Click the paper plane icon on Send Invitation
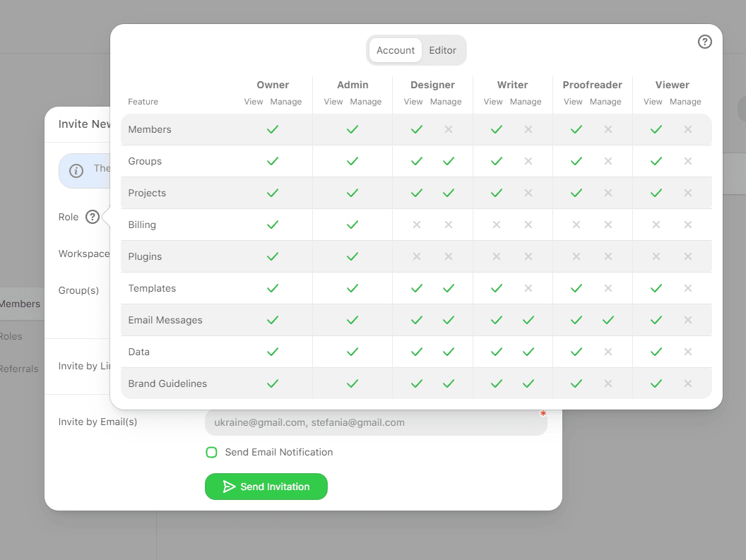The height and width of the screenshot is (560, 746). [229, 487]
